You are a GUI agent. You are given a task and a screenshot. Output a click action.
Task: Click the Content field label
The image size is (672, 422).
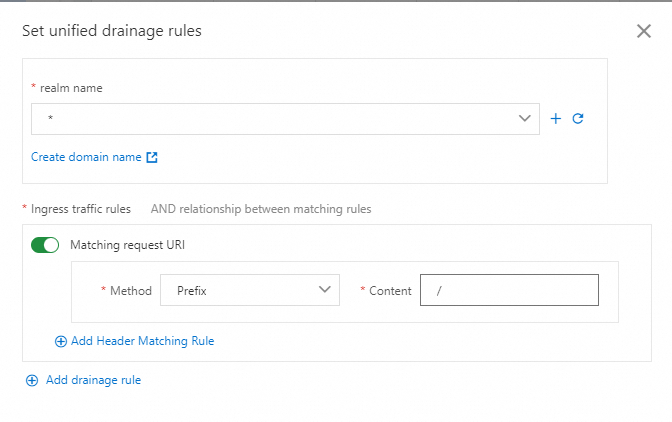click(390, 291)
